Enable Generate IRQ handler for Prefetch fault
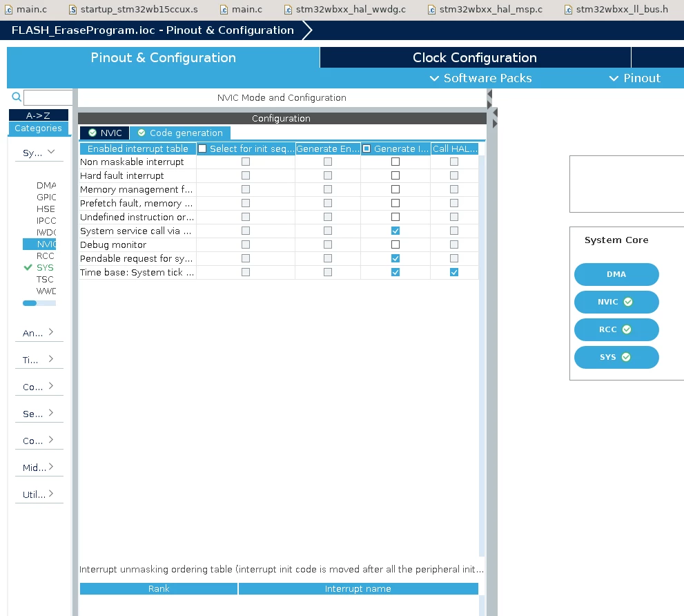The height and width of the screenshot is (616, 684). pos(395,203)
